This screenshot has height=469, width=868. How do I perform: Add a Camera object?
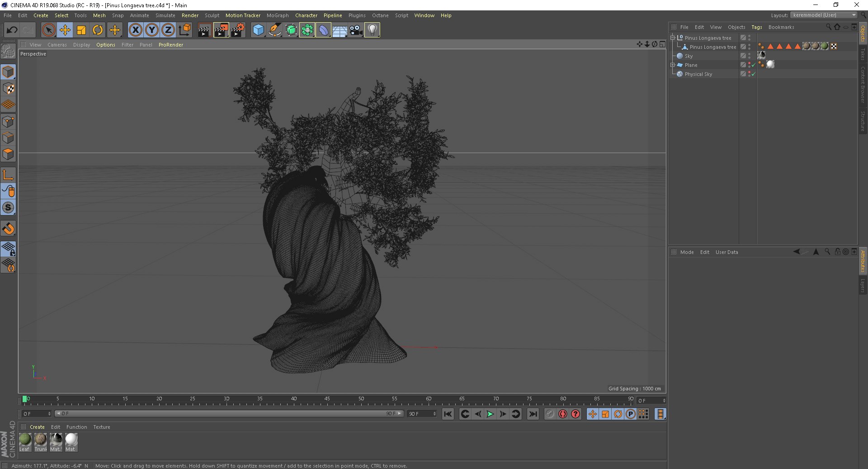pyautogui.click(x=356, y=30)
